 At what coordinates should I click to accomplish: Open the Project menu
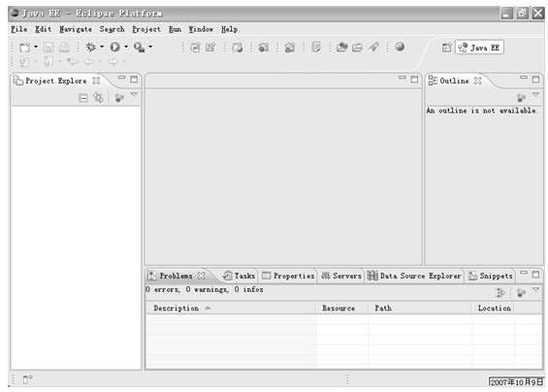coord(146,29)
